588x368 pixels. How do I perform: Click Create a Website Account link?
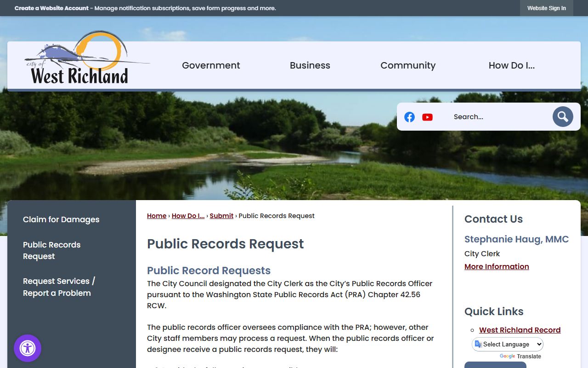pos(51,8)
